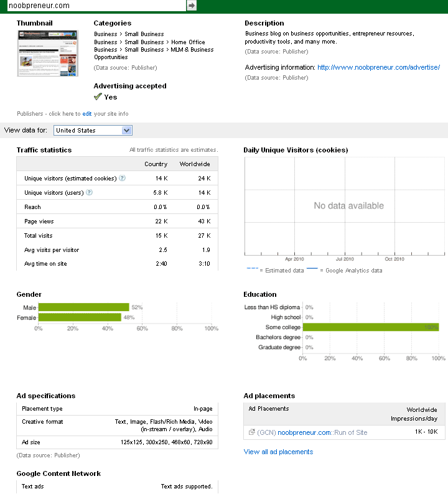The width and height of the screenshot is (448, 494).
Task: Click the High school education label
Action: pyautogui.click(x=286, y=317)
